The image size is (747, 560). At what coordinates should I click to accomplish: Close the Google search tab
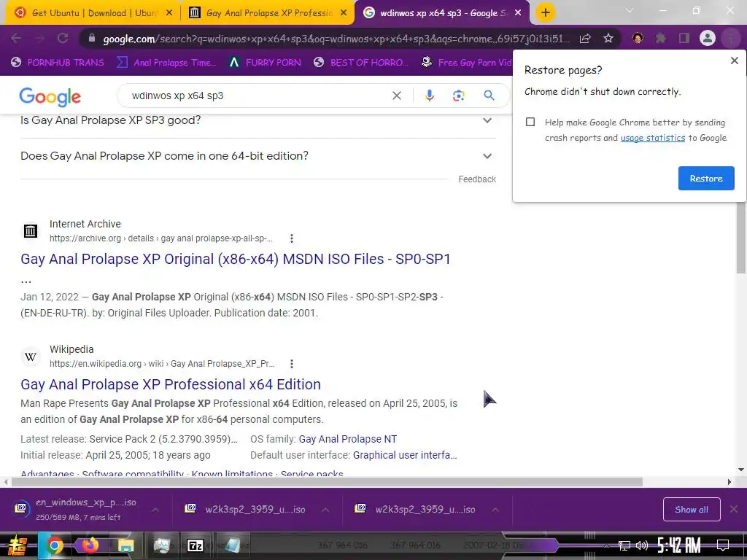[518, 13]
